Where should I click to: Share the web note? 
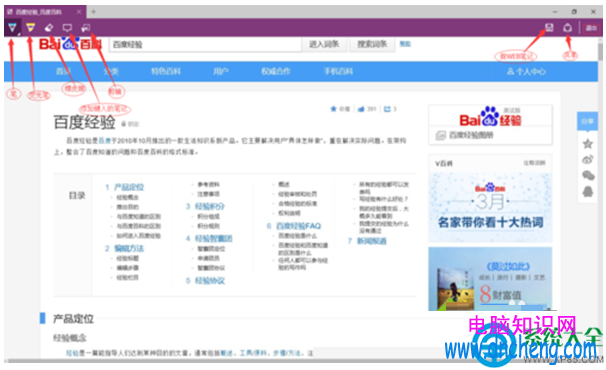coord(567,27)
